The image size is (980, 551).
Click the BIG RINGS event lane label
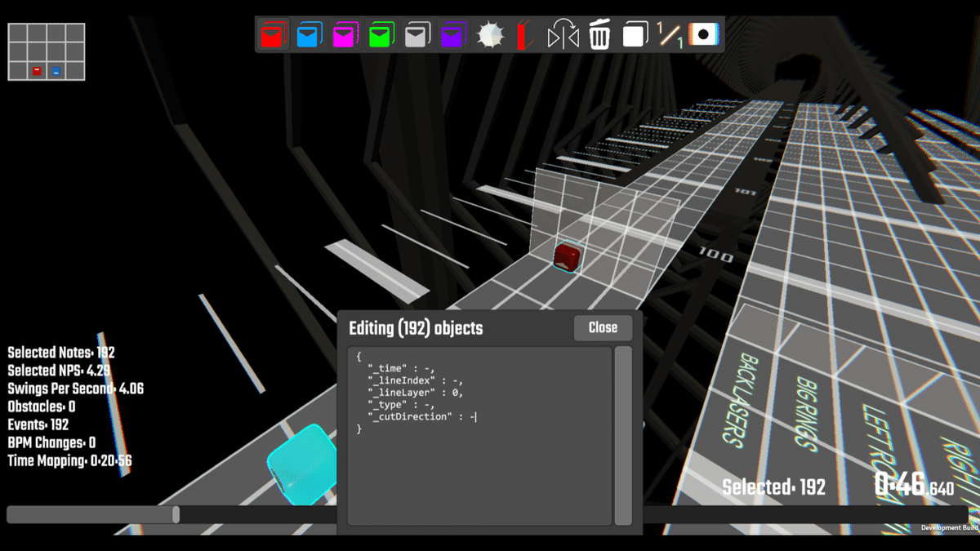click(x=806, y=412)
